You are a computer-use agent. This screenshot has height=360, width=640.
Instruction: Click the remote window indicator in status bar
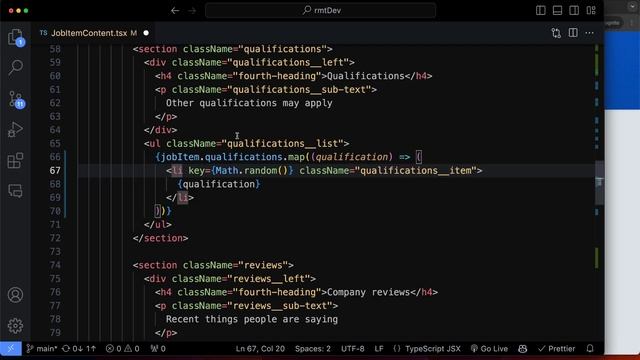pos(11,349)
